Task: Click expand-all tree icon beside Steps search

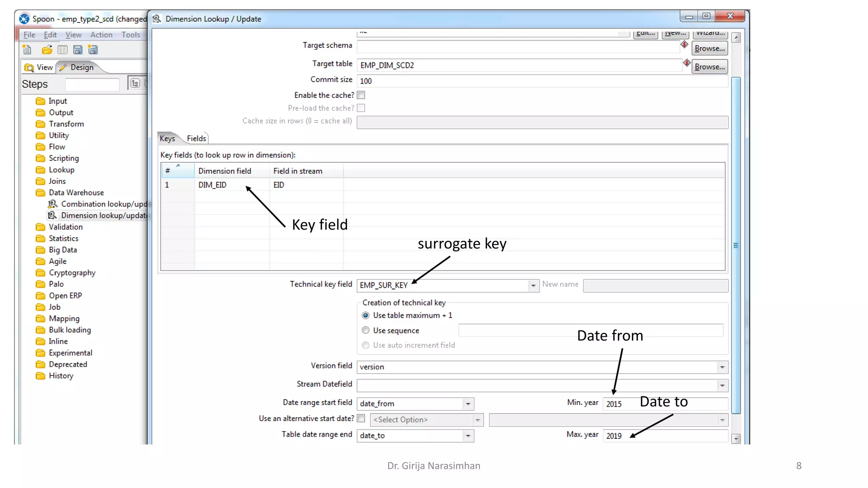Action: click(135, 83)
